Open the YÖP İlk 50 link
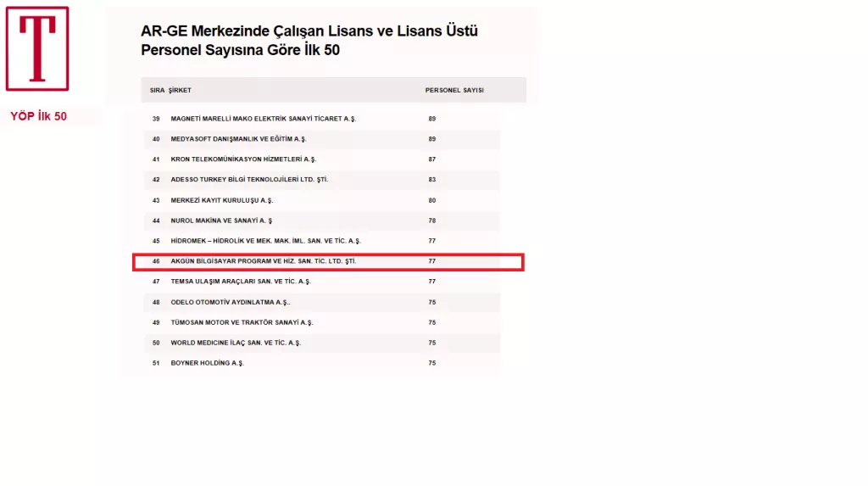868x486 pixels. coord(38,116)
